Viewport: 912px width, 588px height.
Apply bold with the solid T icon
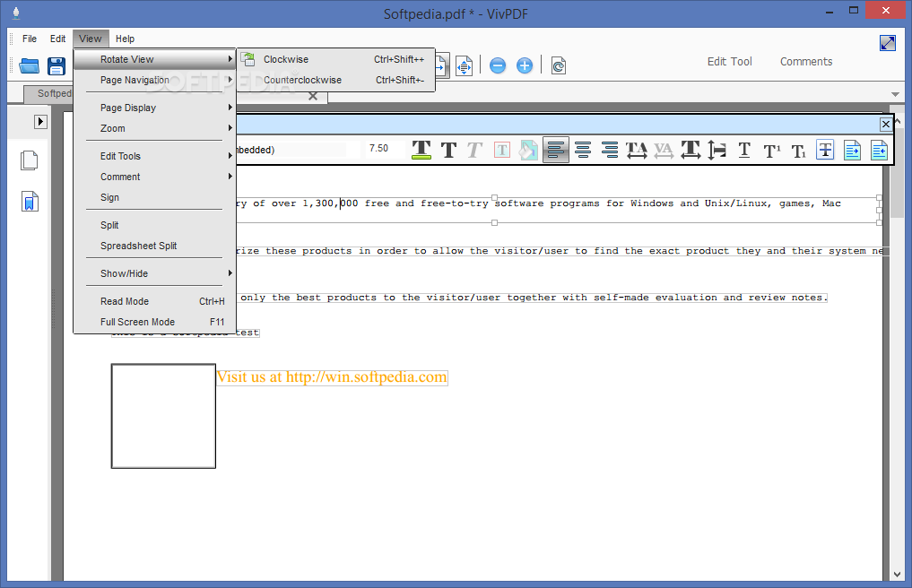pyautogui.click(x=448, y=150)
